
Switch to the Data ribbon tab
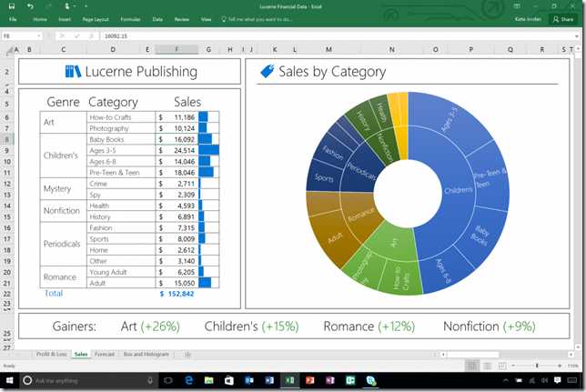(x=157, y=19)
